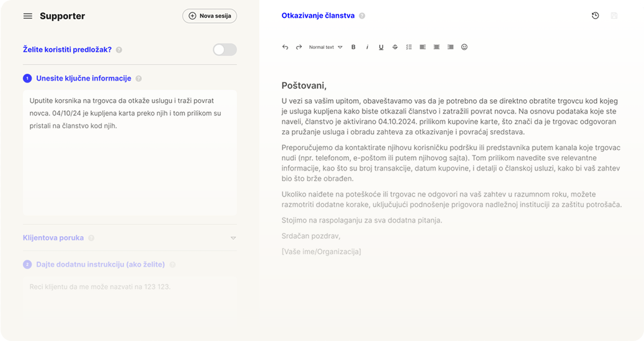Expand the Klijentova poruka section
This screenshot has height=341, width=644.
(x=233, y=238)
